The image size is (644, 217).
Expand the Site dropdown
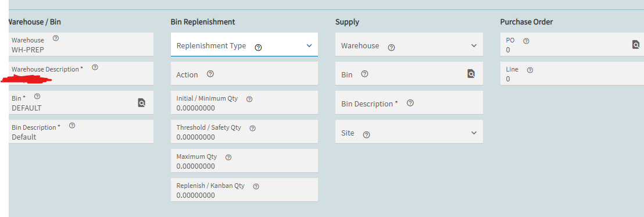(474, 133)
